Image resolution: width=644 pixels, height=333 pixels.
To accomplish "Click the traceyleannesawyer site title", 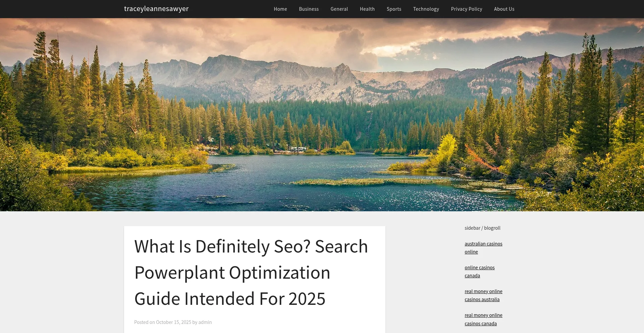I will pos(156,9).
